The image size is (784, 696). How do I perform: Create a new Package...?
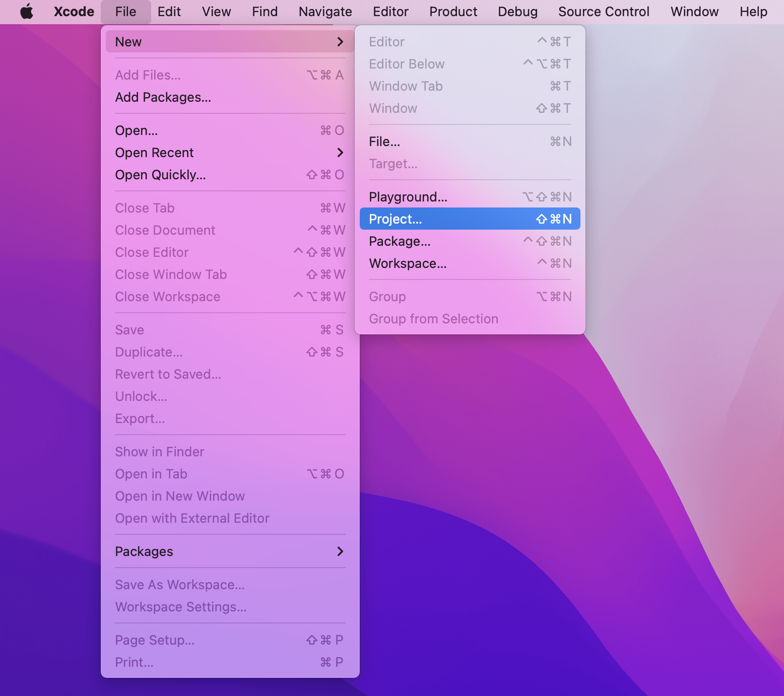(470, 241)
